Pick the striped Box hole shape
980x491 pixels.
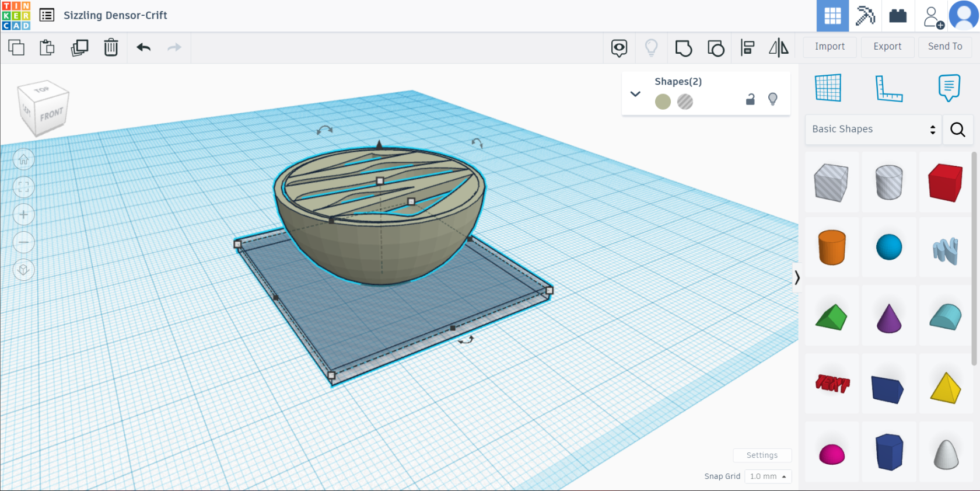831,183
